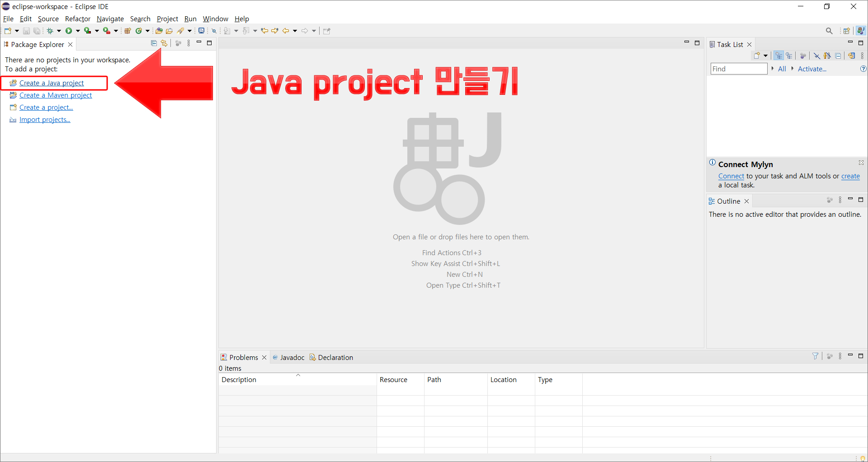Toggle Link with Editor in Package Explorer
Viewport: 868px width, 462px height.
tap(164, 43)
